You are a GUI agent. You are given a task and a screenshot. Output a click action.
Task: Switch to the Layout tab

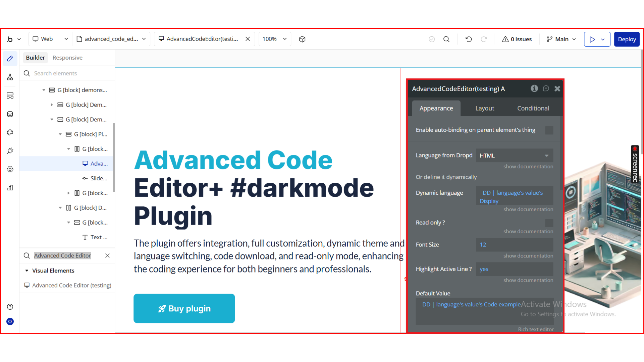tap(485, 108)
